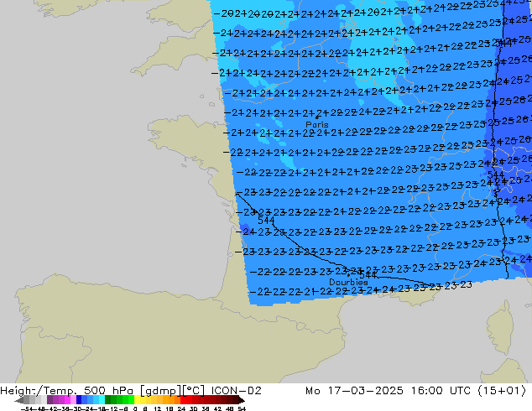
Task: Click the 54 value label under the color scale
Action: click(242, 408)
